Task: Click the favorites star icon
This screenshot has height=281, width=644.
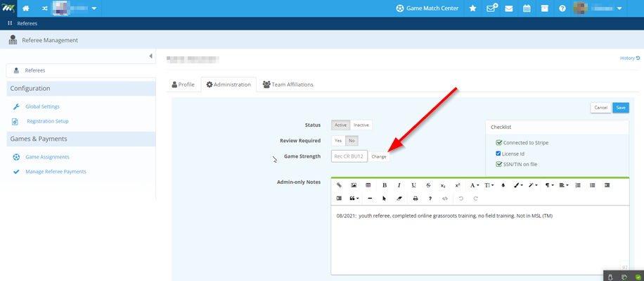Action: point(472,8)
